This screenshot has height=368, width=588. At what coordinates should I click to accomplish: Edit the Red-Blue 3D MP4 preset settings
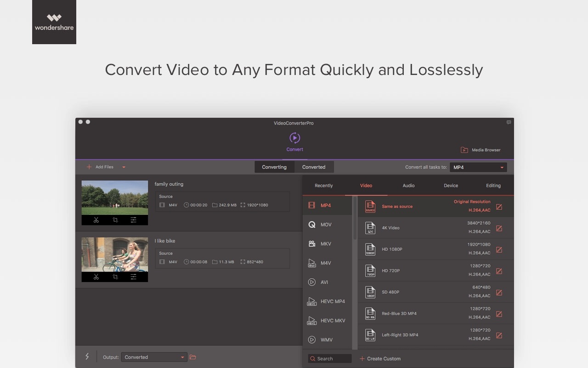click(499, 314)
